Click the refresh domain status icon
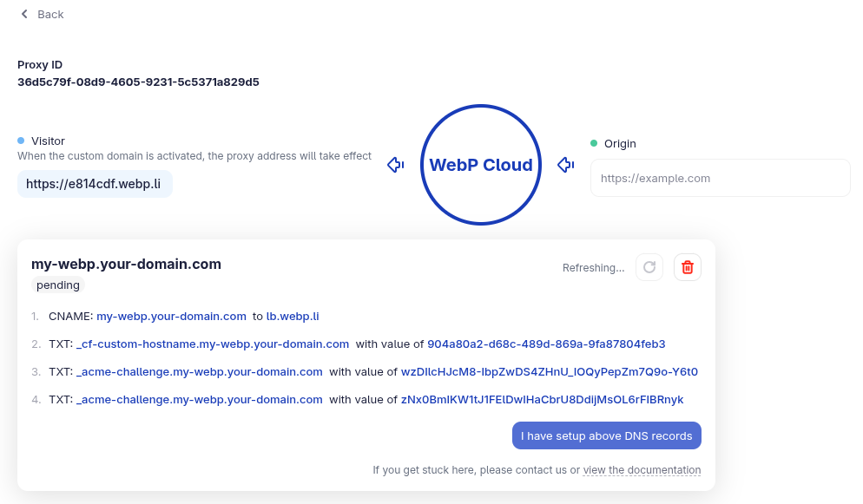This screenshot has height=504, width=863. [x=649, y=268]
